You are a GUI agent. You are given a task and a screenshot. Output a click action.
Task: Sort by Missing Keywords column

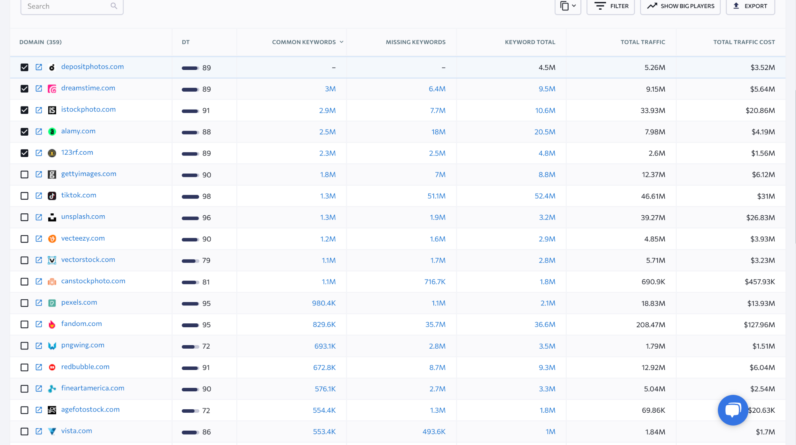pyautogui.click(x=415, y=42)
